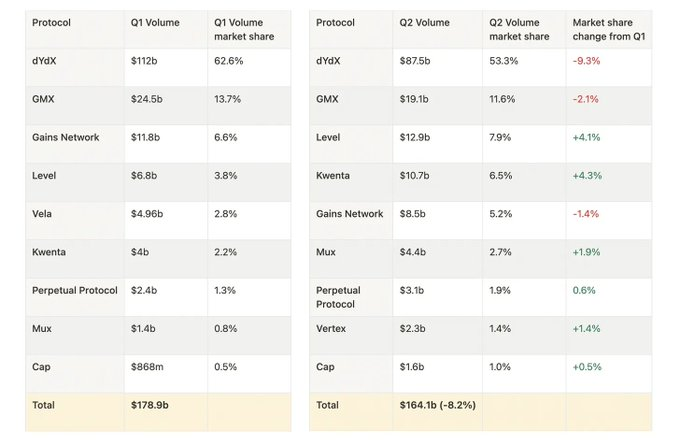The image size is (680, 445).
Task: Select the GMX 13.7% share cell
Action: pos(249,105)
